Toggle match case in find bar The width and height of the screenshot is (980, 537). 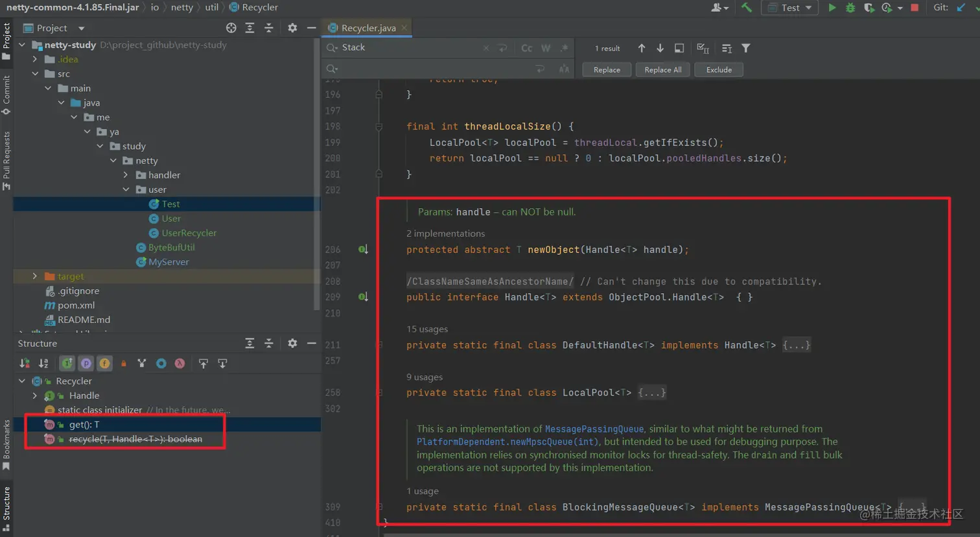point(527,48)
